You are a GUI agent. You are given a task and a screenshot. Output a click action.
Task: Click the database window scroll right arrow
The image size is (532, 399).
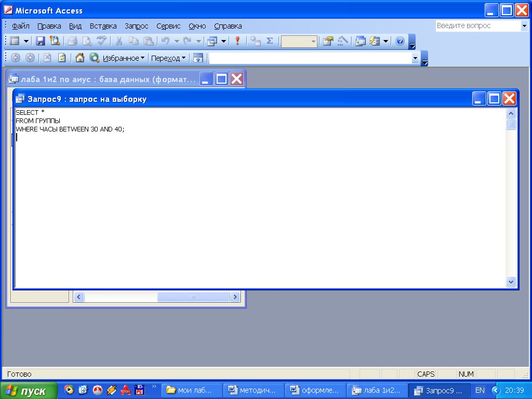tap(235, 297)
